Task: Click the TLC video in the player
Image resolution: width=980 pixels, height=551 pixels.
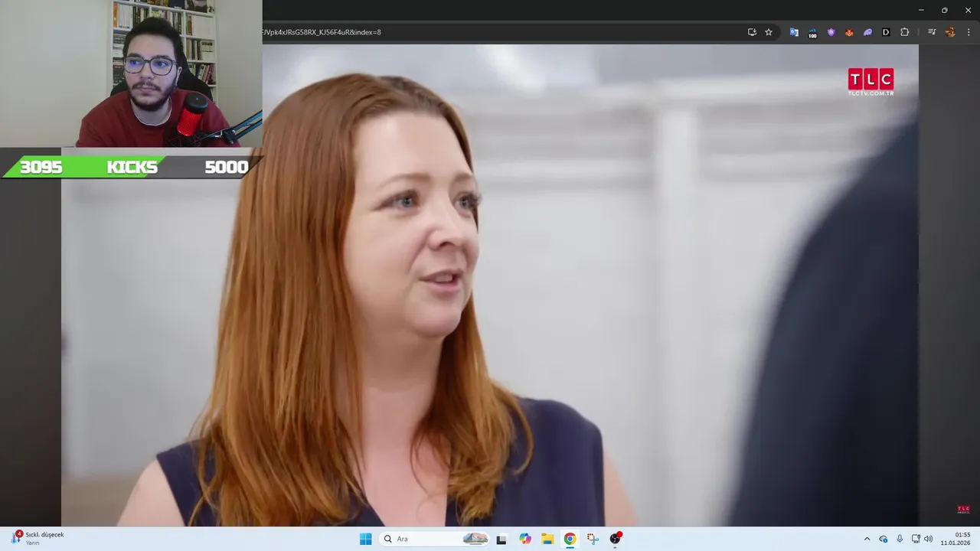Action: [490, 285]
